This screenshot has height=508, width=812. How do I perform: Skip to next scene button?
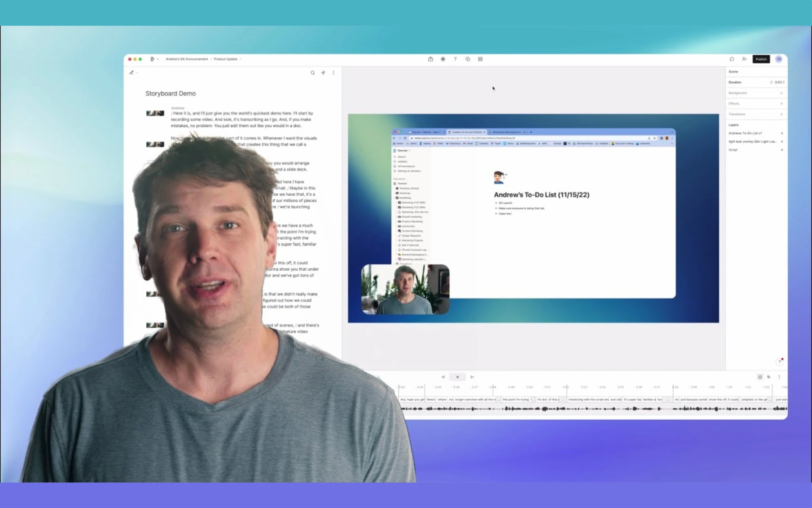coord(472,377)
